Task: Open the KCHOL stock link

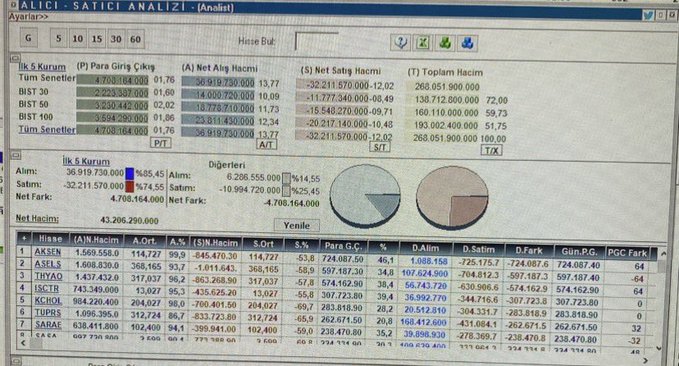Action: coord(48,301)
